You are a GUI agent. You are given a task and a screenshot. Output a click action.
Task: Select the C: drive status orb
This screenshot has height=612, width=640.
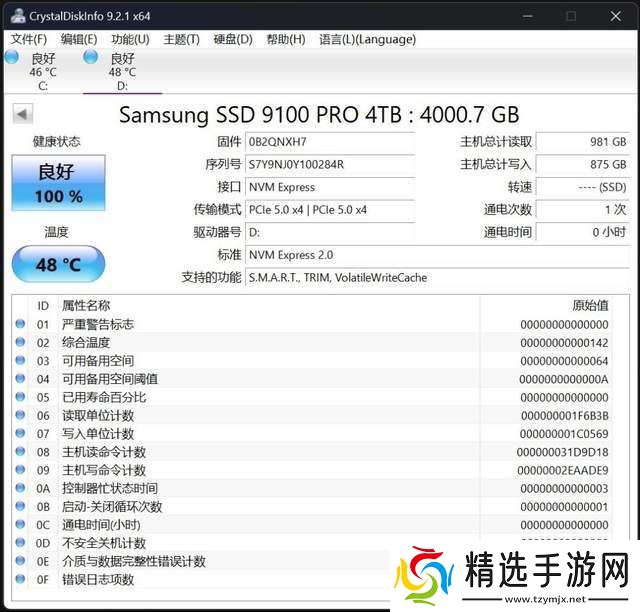(x=11, y=57)
